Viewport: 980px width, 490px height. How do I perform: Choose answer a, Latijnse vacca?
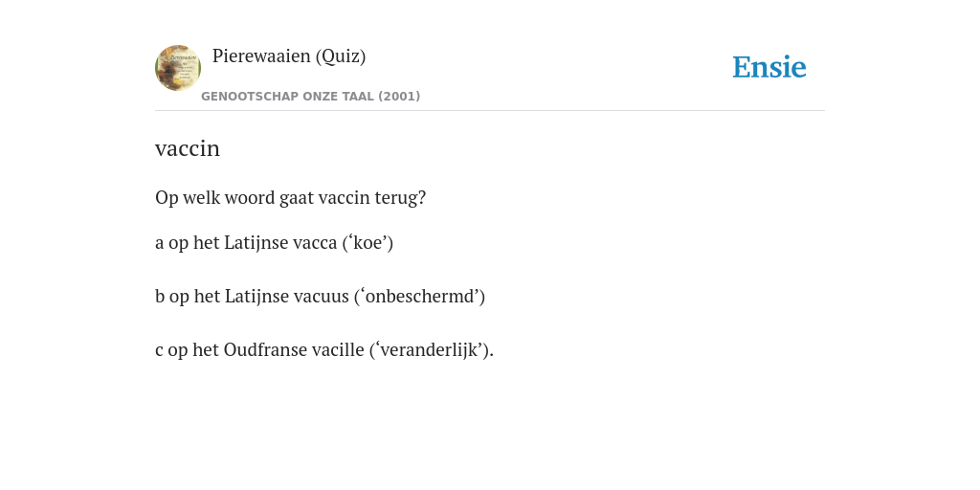[274, 242]
